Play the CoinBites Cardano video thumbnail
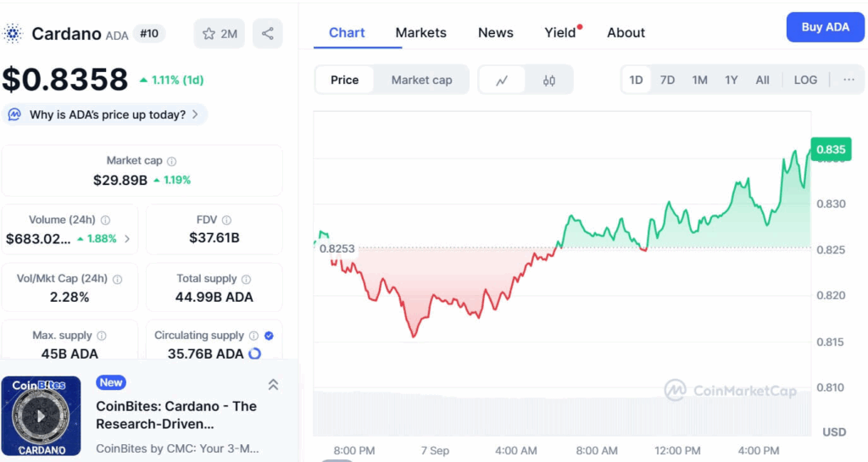 click(41, 416)
